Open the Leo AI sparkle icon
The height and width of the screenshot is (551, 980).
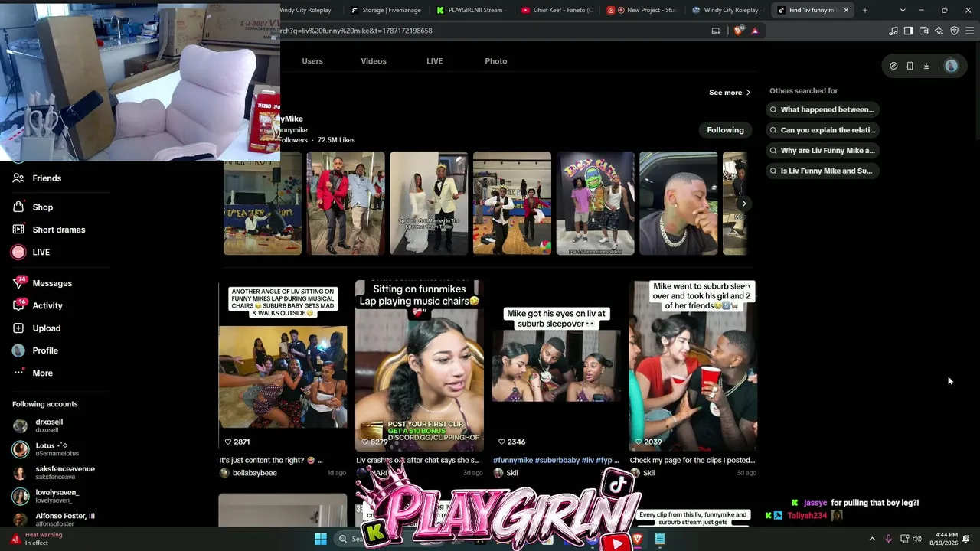coord(939,31)
